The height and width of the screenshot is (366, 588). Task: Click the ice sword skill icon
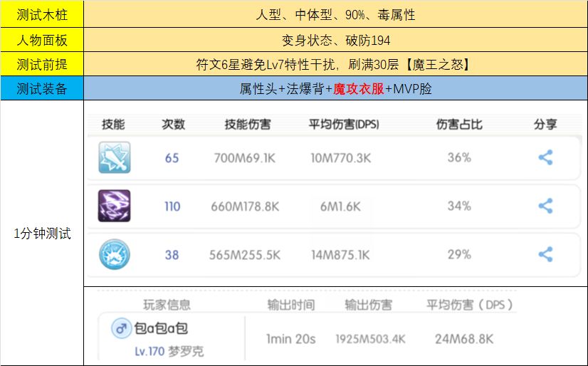click(x=115, y=157)
